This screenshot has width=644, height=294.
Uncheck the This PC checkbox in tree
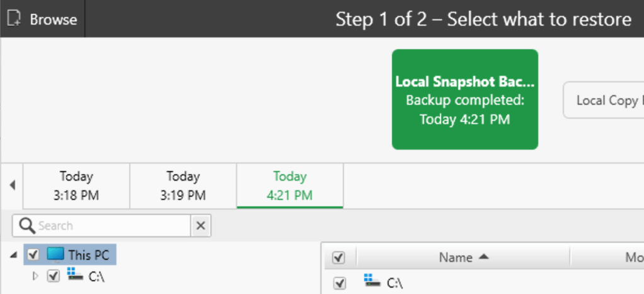33,255
